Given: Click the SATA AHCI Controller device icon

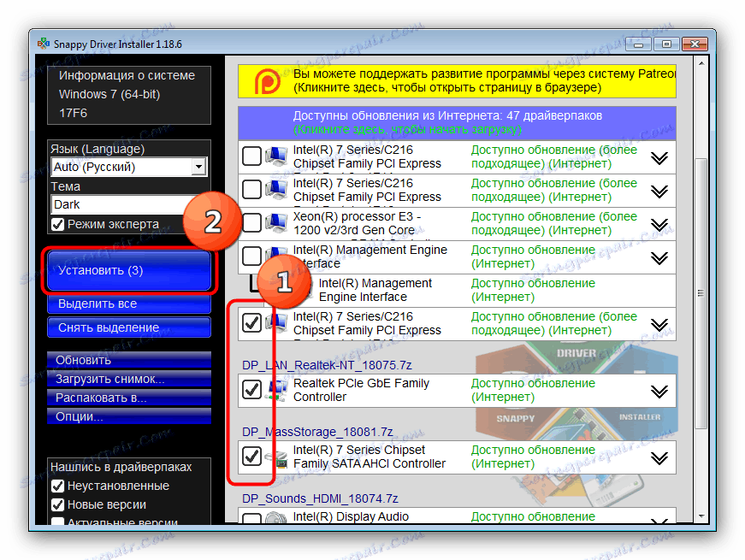Looking at the screenshot, I should [275, 457].
